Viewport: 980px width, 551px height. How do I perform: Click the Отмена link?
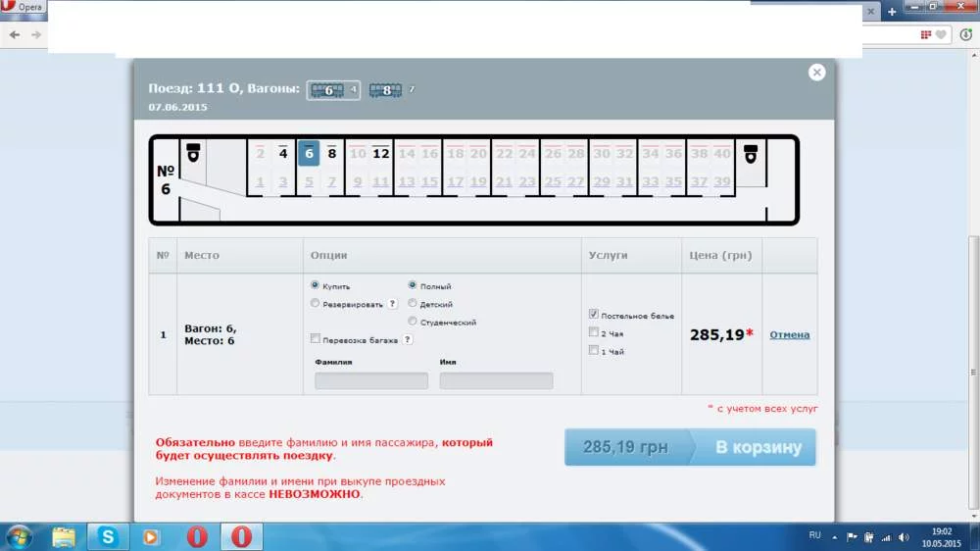789,334
